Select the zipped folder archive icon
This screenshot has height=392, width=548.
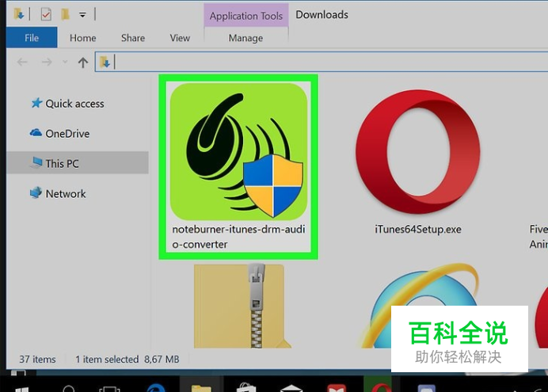242,306
